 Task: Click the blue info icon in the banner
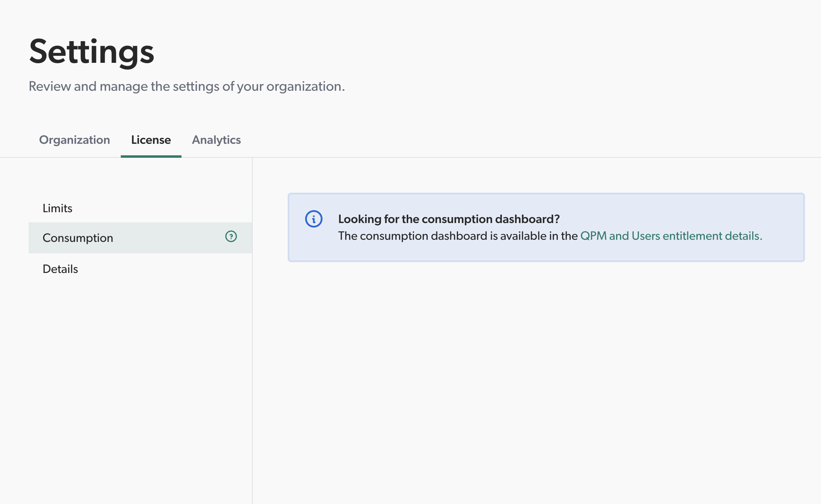click(314, 219)
